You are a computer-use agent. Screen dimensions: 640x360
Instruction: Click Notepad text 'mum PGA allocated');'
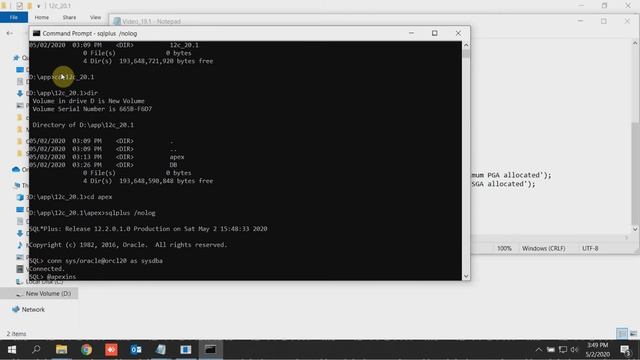point(511,175)
